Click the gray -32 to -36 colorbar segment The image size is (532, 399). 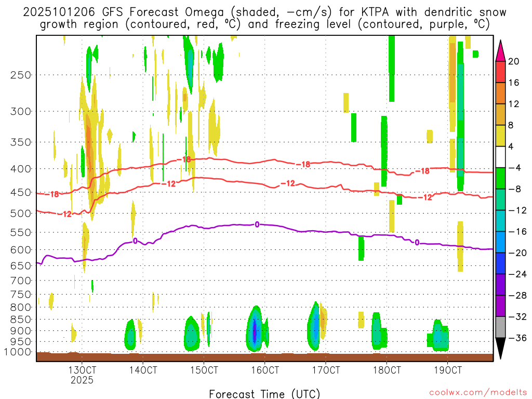point(500,327)
